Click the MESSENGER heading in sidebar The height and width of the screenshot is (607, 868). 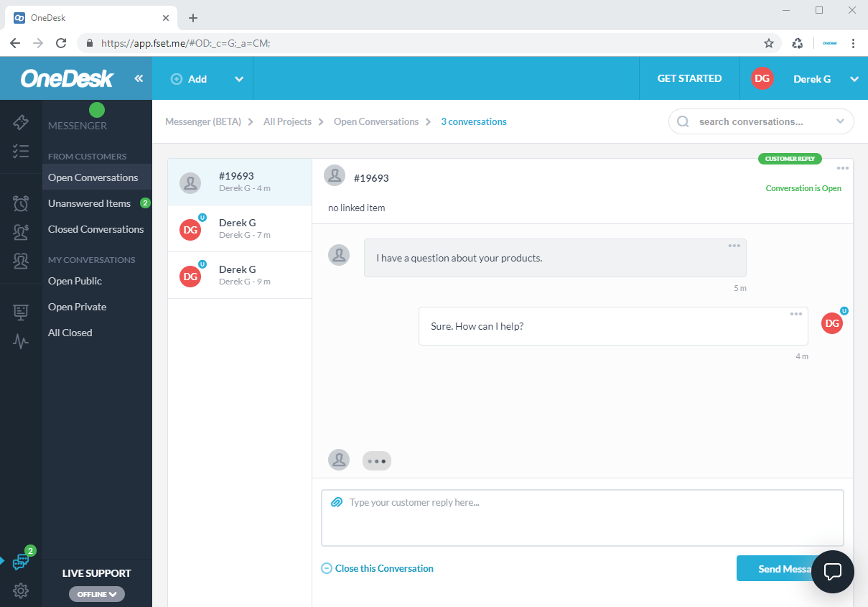tap(78, 126)
